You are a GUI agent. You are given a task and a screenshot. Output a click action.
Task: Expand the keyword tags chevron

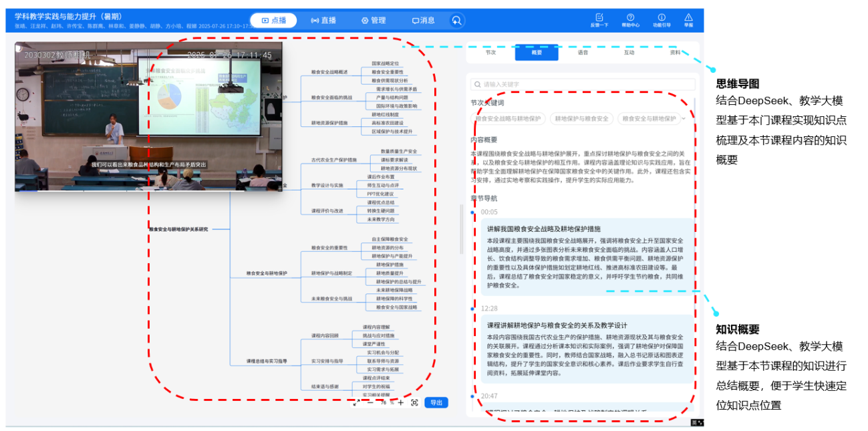coord(683,119)
